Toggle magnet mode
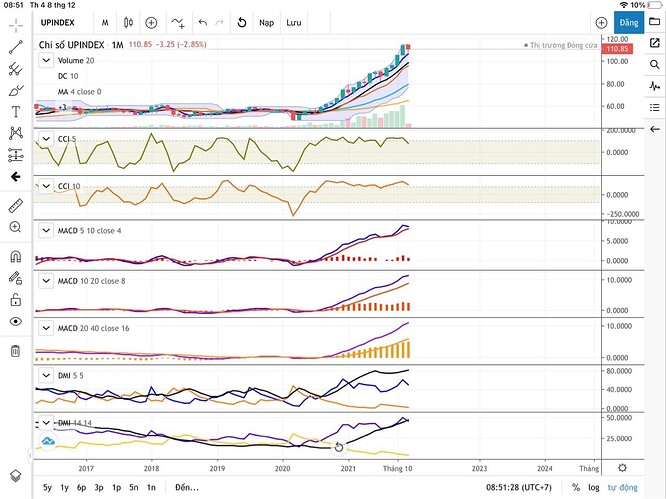This screenshot has width=666, height=499. tap(15, 257)
